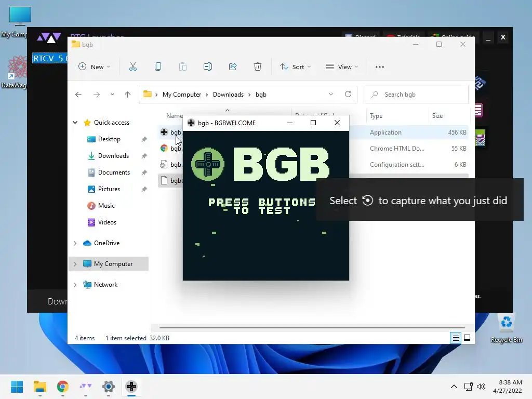Image resolution: width=532 pixels, height=399 pixels.
Task: Click the '456 KB' size cell
Action: [x=457, y=132]
